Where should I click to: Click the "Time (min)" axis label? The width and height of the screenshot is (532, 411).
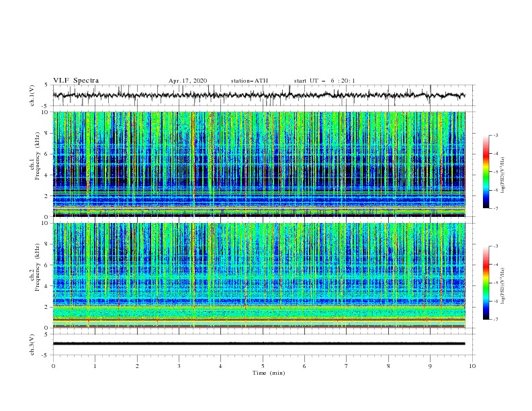[x=269, y=373]
